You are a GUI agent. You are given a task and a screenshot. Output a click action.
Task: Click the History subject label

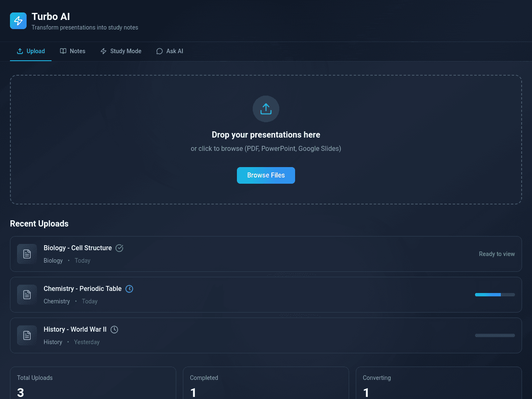pyautogui.click(x=53, y=342)
